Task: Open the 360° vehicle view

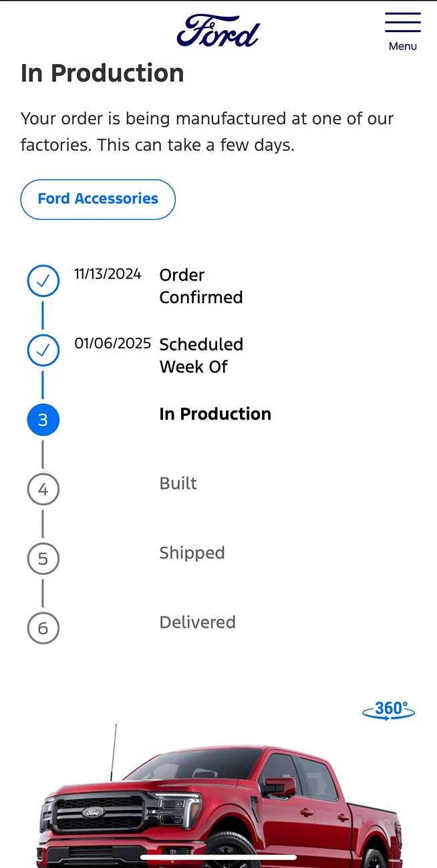Action: (389, 710)
